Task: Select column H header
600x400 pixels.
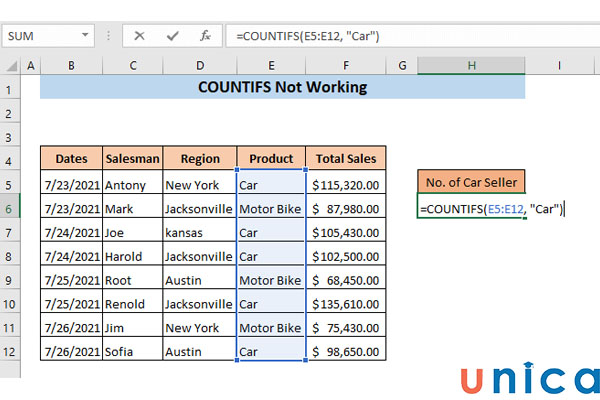Action: 470,66
